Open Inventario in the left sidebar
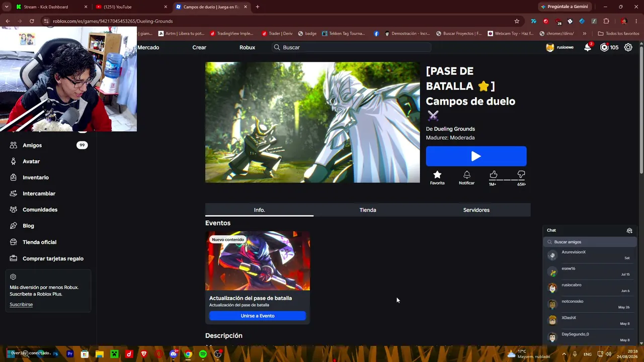The image size is (644, 362). pos(48,177)
